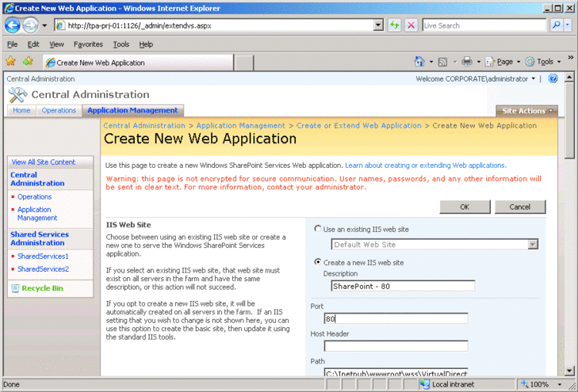Follow Application Management breadcrumb link
The image size is (578, 392).
[x=240, y=126]
